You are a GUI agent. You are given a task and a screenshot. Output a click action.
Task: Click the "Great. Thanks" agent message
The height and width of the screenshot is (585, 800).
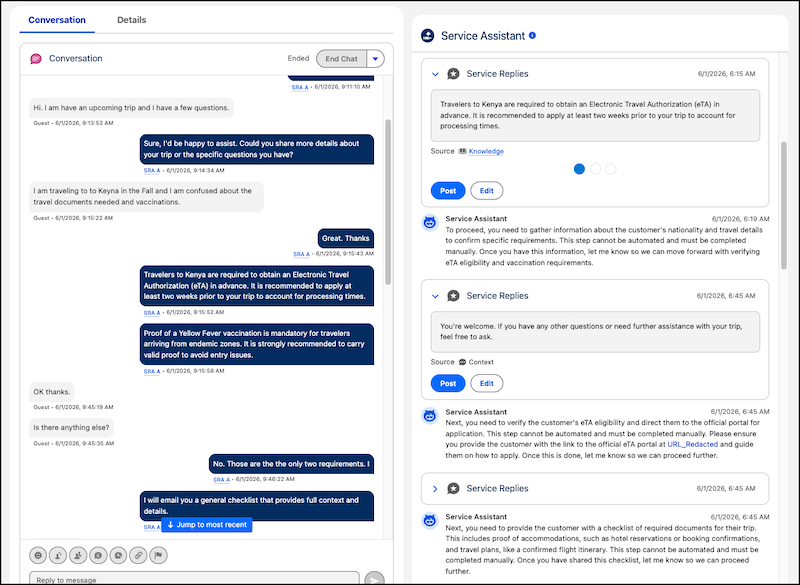point(345,238)
